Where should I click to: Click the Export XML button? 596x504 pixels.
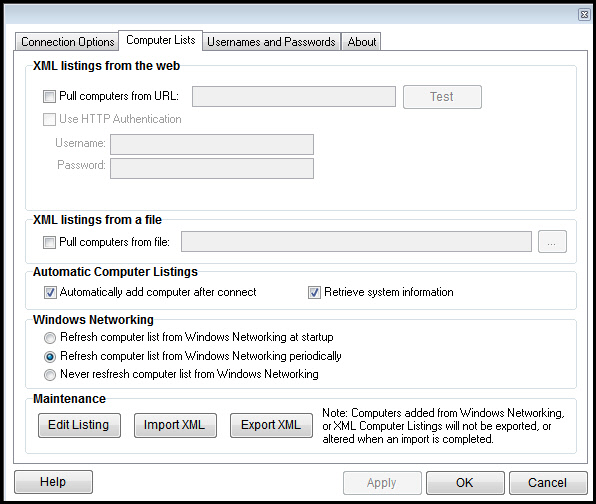(x=271, y=425)
